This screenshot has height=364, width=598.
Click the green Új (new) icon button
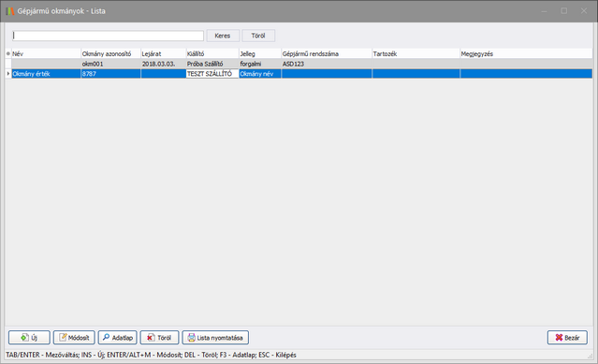click(24, 337)
